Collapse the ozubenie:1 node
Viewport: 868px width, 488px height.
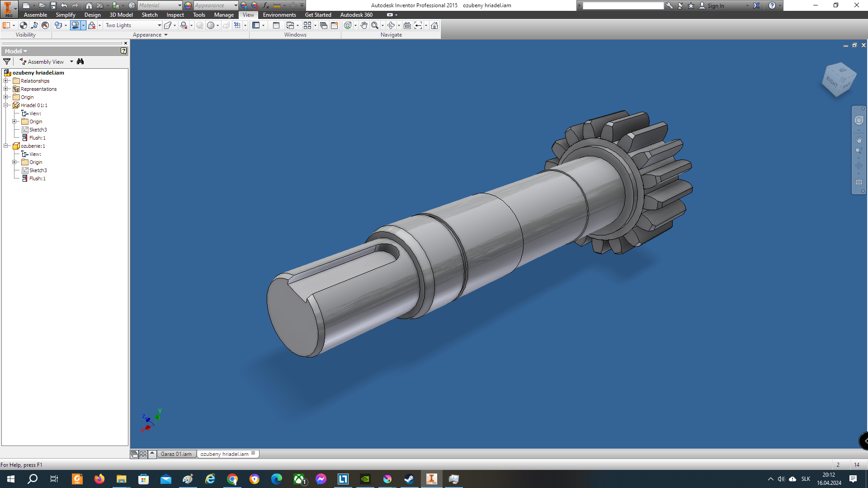click(6, 146)
